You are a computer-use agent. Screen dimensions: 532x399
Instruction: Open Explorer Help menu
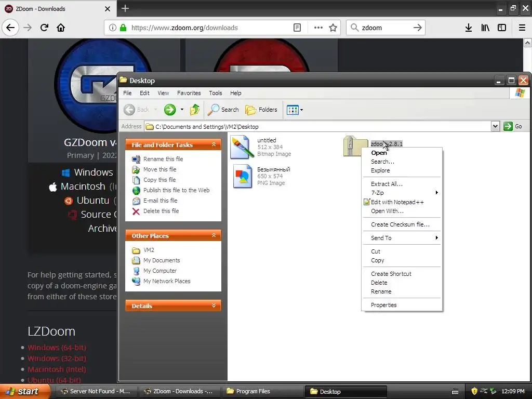pyautogui.click(x=235, y=93)
